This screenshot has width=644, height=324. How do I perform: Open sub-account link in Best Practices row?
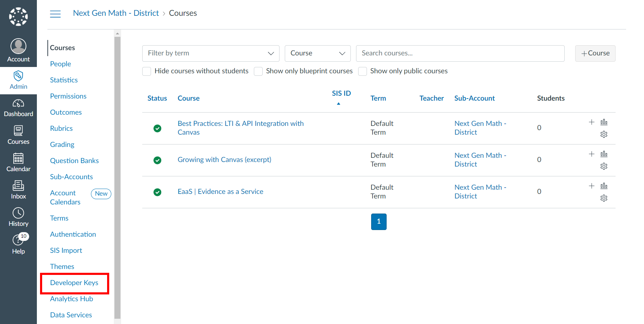coord(480,128)
